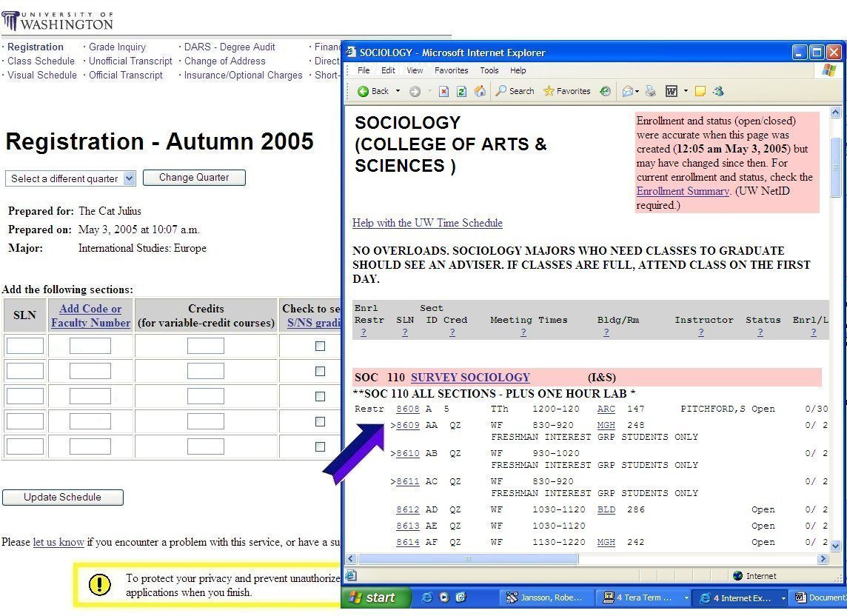
Task: Open DARS - Degree Audit link
Action: tap(230, 47)
